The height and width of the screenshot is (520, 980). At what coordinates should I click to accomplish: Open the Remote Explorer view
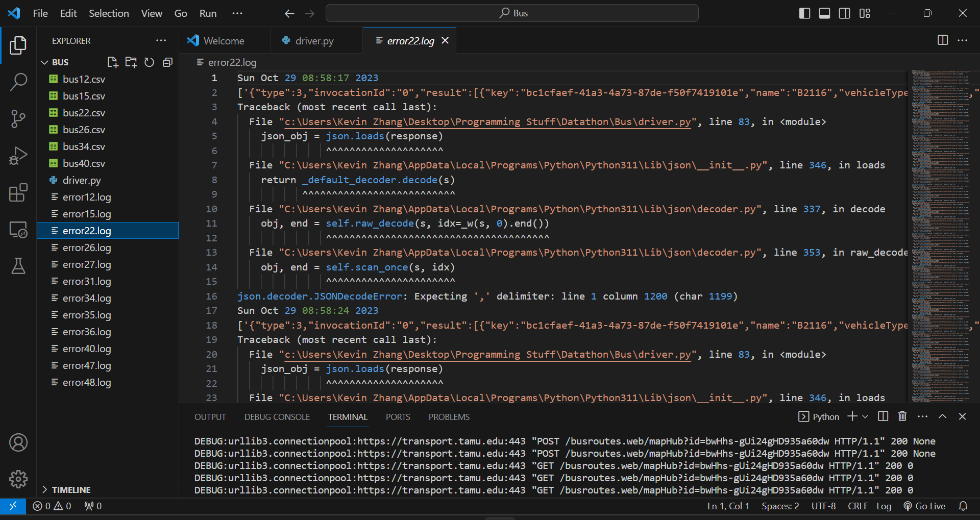point(18,230)
